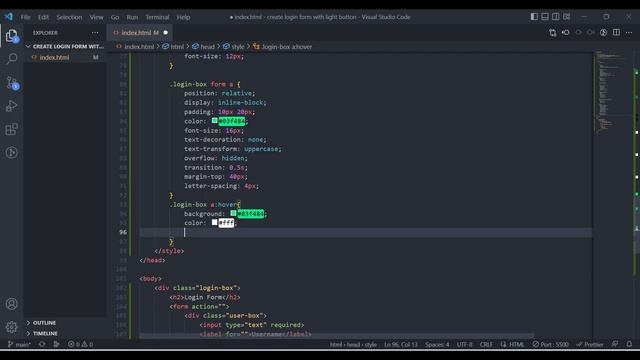This screenshot has width=640, height=360.
Task: Click the white #fff color swatch
Action: tap(215, 222)
